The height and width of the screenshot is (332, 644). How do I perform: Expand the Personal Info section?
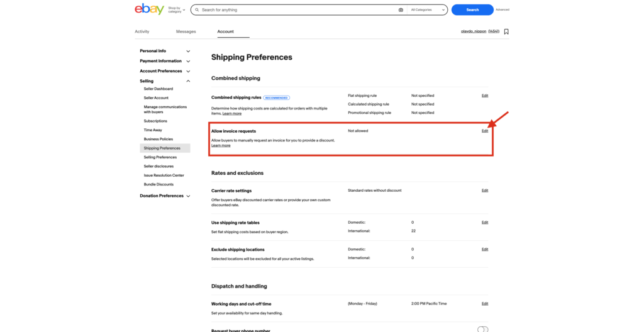pyautogui.click(x=165, y=51)
